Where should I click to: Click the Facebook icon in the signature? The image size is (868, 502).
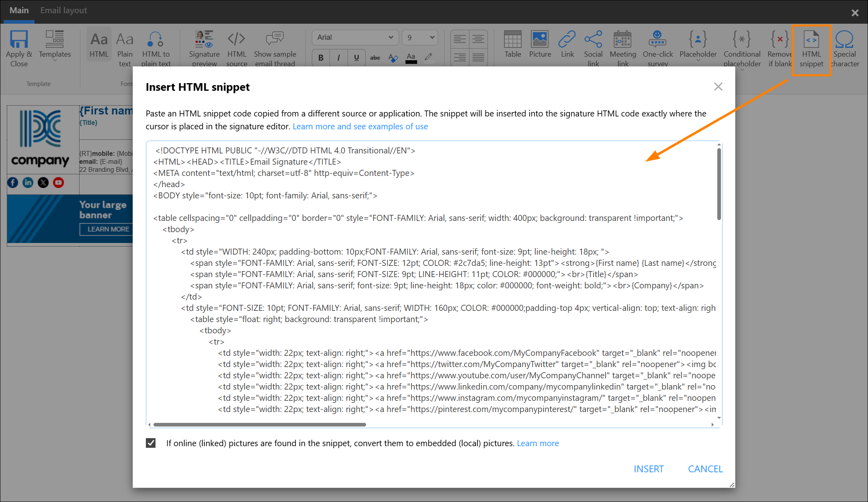click(x=13, y=183)
